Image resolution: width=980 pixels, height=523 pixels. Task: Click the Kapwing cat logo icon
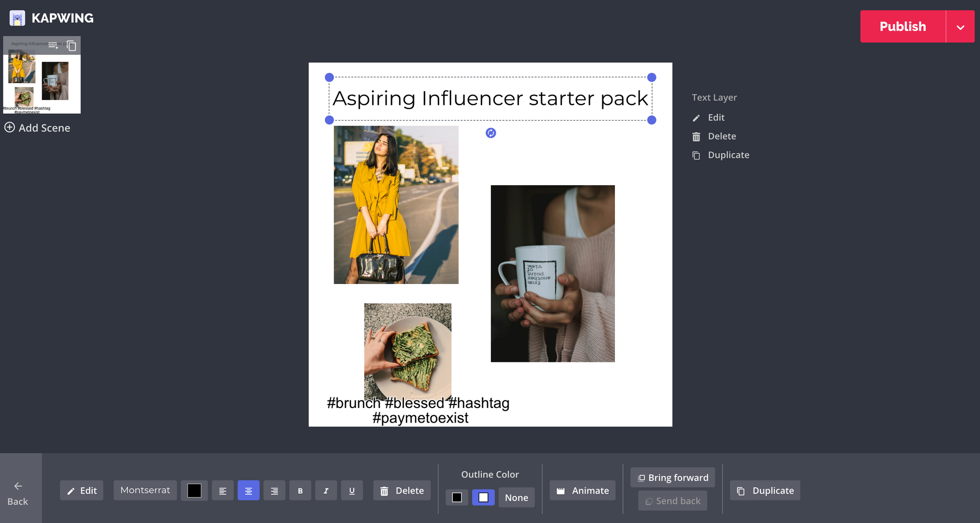[17, 18]
